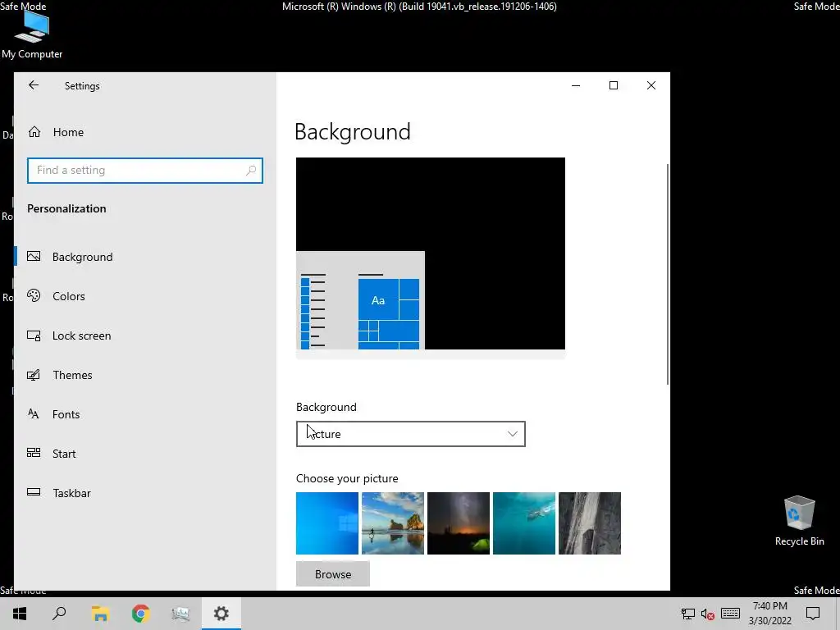
Task: Focus the Find a setting search box
Action: [144, 171]
